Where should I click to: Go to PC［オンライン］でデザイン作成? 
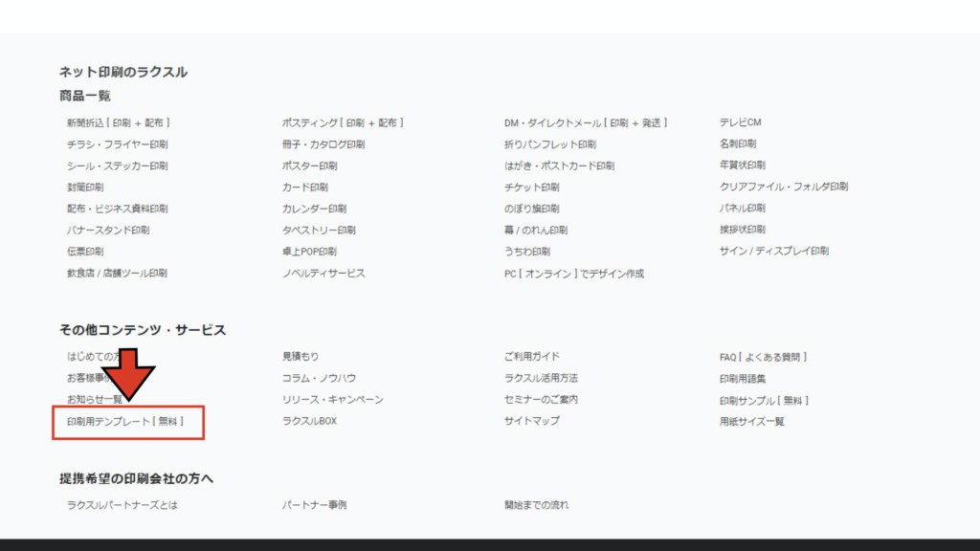(574, 274)
